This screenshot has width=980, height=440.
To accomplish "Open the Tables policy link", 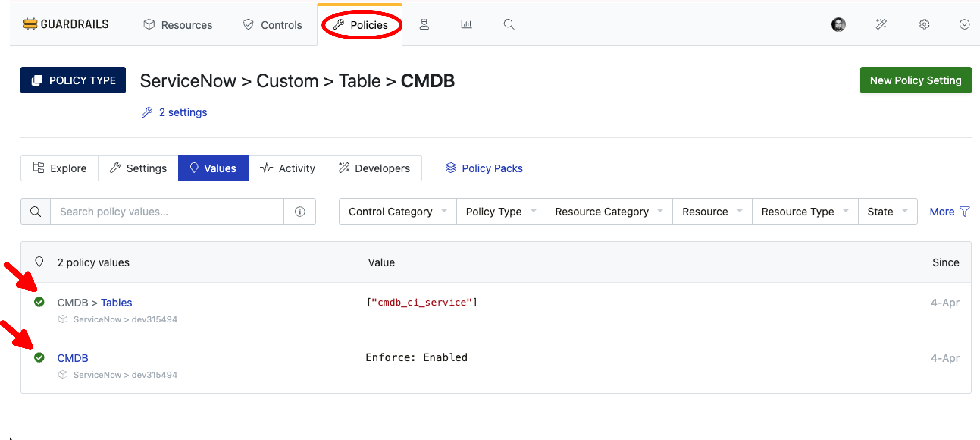I will [x=116, y=302].
